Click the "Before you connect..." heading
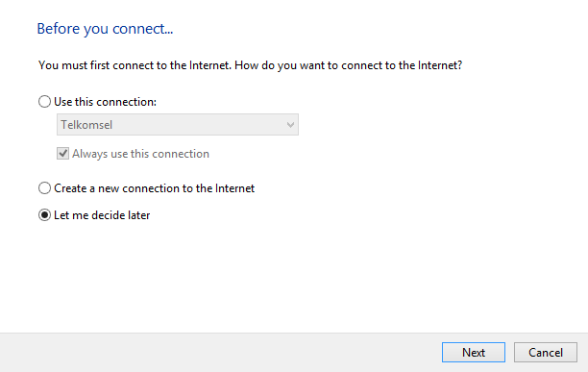588x372 pixels. (105, 29)
